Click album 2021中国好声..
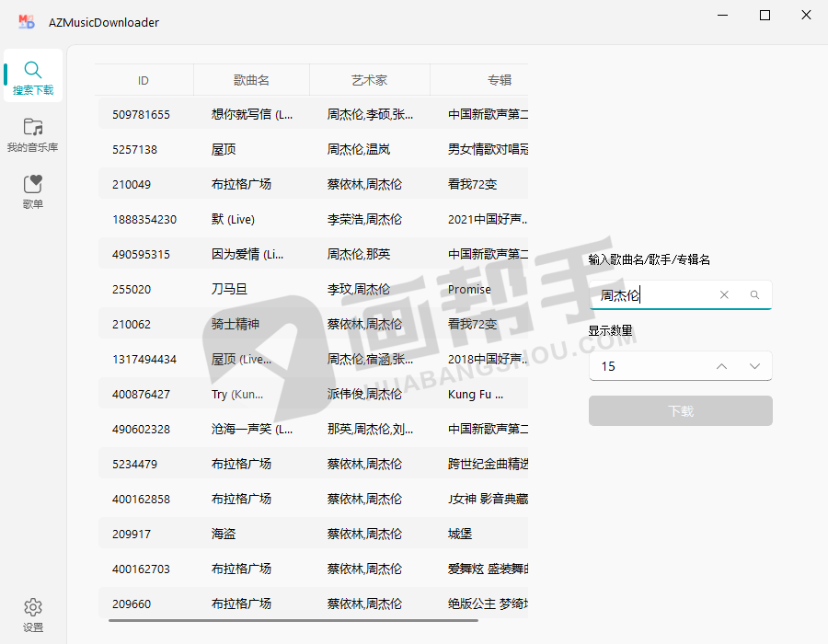Screen dimensions: 828x644 point(488,219)
